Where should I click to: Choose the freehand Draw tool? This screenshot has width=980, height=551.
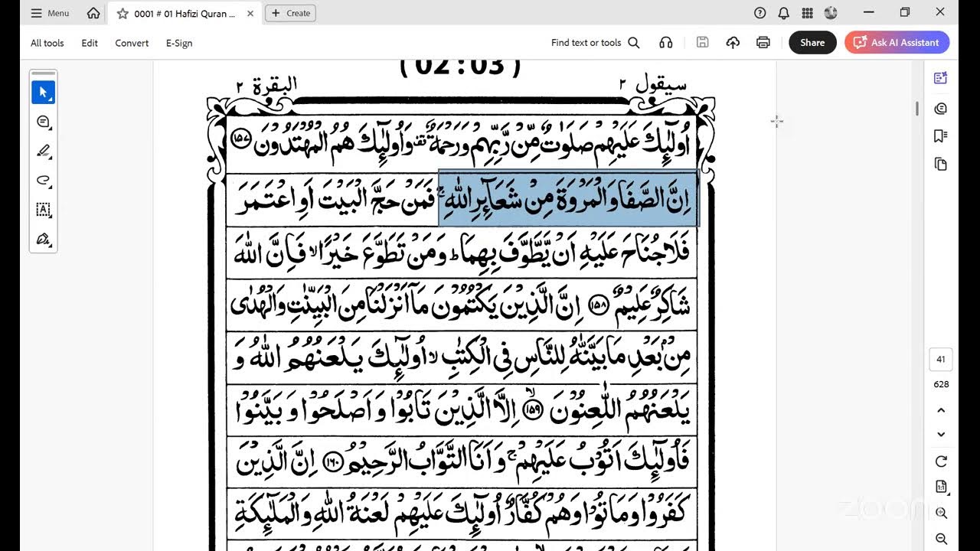click(x=43, y=181)
